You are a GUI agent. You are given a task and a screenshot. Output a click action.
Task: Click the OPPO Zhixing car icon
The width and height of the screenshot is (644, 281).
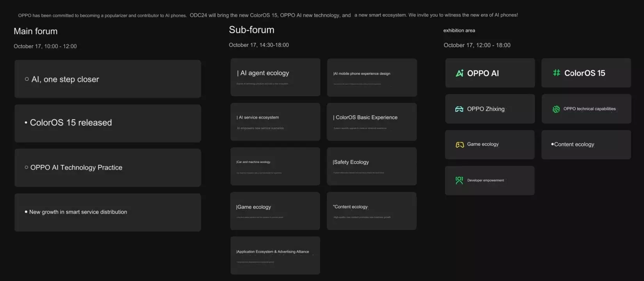click(x=459, y=109)
